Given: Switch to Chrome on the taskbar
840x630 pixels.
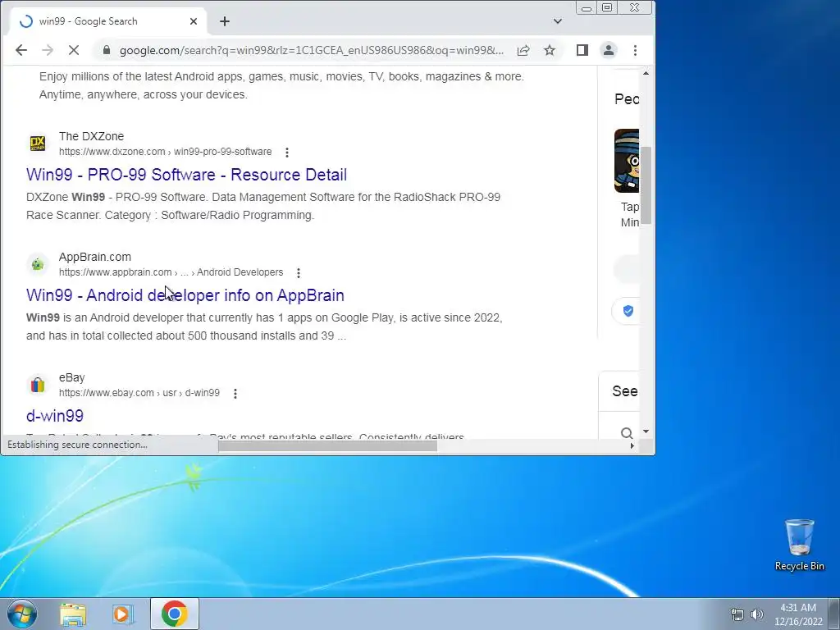Looking at the screenshot, I should tap(175, 614).
